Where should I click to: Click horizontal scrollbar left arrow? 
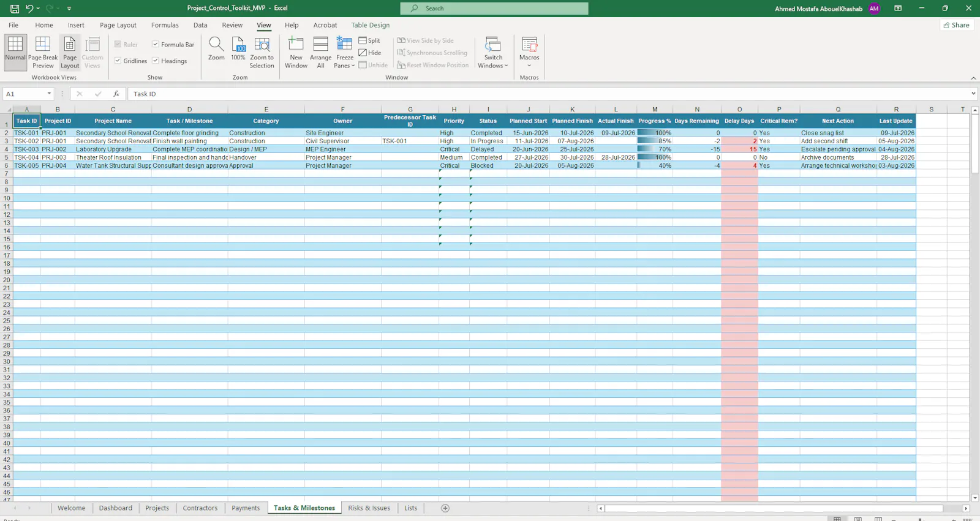click(x=601, y=508)
